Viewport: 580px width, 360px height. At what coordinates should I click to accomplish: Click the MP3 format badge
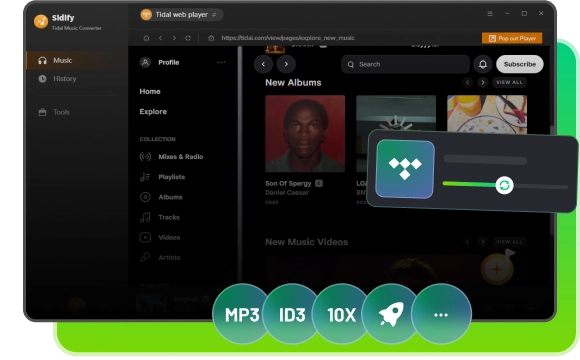(x=242, y=314)
